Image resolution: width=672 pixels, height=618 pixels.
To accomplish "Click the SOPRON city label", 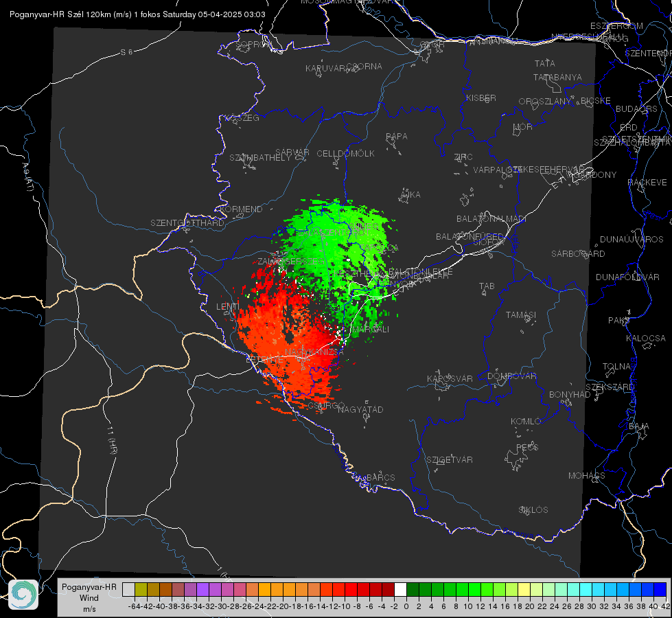I will (x=253, y=44).
